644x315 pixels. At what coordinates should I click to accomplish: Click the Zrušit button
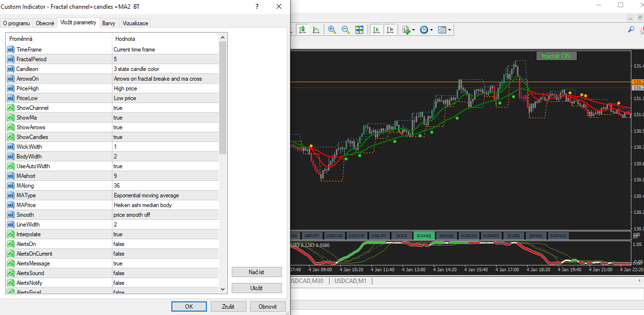coord(228,307)
